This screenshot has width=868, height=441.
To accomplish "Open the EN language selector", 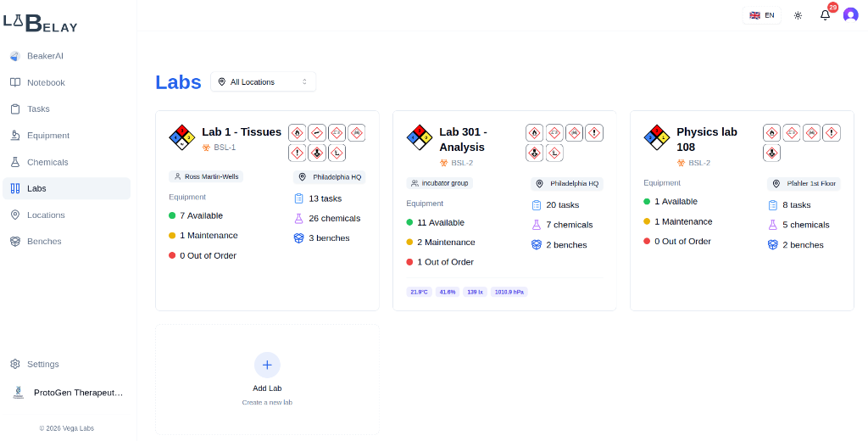I will (x=762, y=15).
